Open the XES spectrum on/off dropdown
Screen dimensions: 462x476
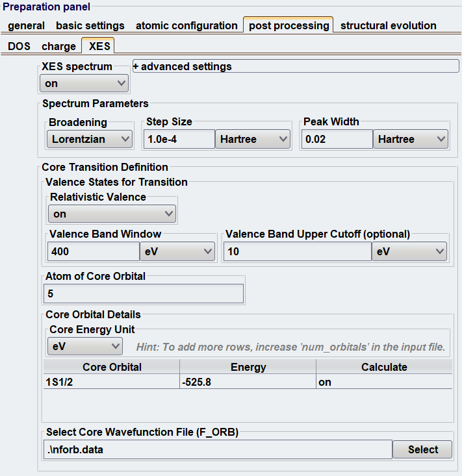pos(84,83)
